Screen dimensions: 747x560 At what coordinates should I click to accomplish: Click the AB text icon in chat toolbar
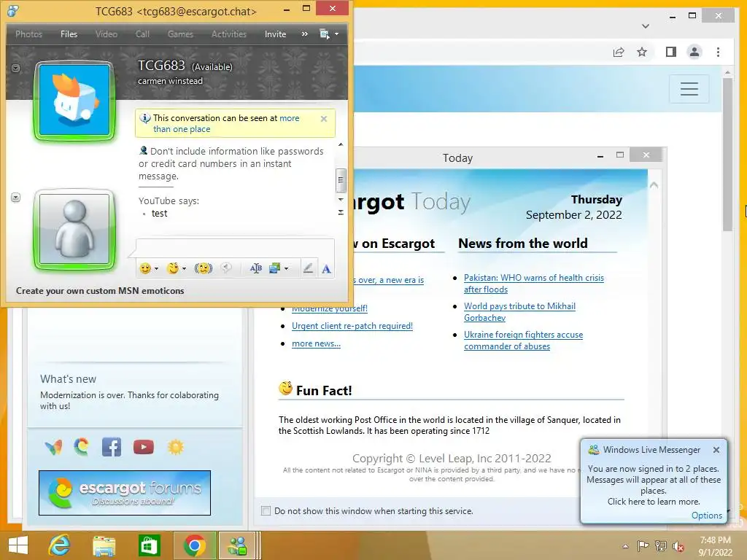pyautogui.click(x=256, y=268)
